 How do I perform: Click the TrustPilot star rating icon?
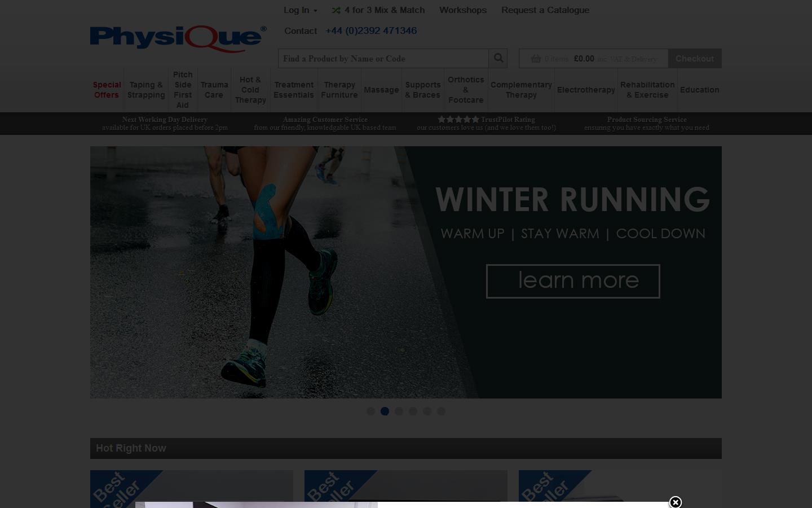[459, 119]
